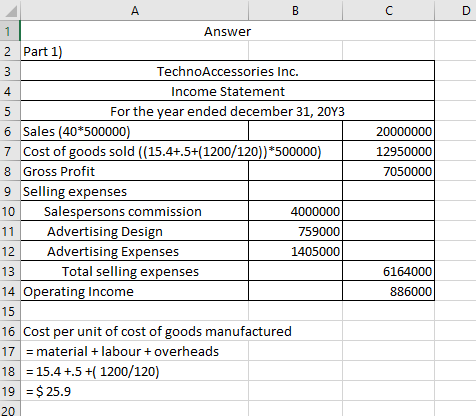Image resolution: width=476 pixels, height=416 pixels.
Task: Select column C header
Action: (389, 10)
